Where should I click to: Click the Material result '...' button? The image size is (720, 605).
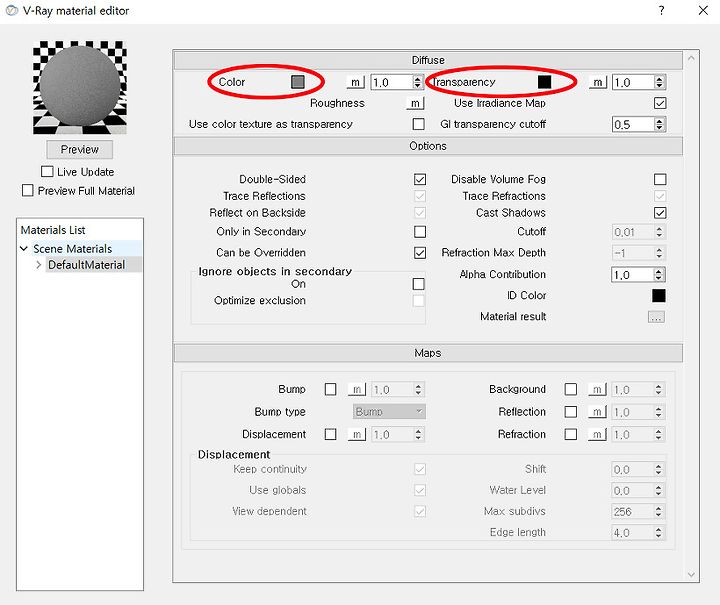656,317
